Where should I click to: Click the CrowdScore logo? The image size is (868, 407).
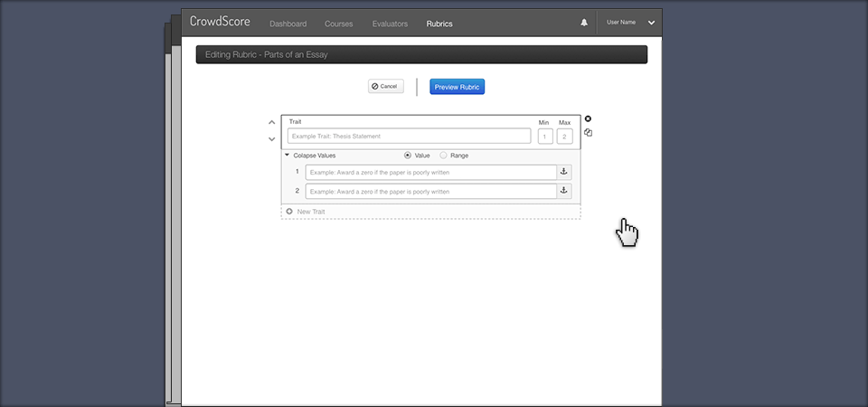(220, 22)
